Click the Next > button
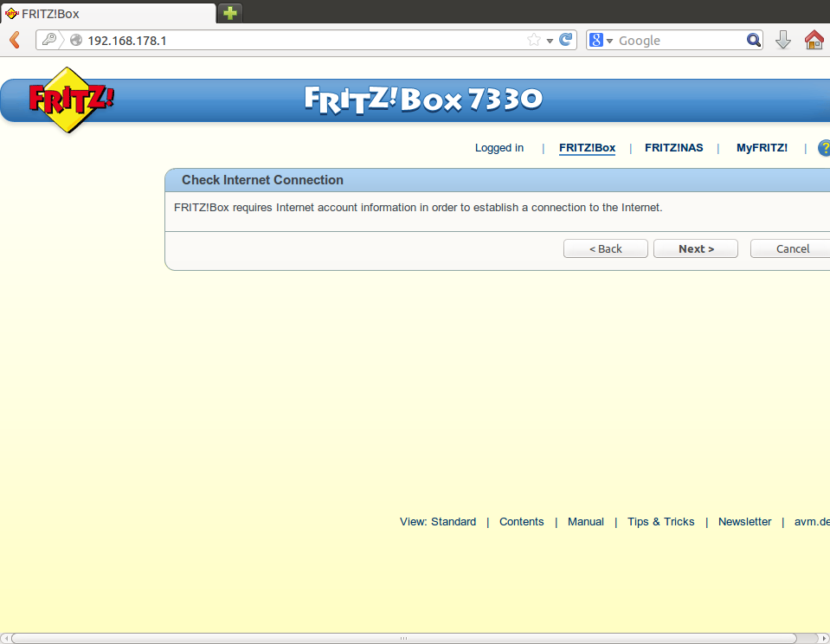 click(x=696, y=248)
